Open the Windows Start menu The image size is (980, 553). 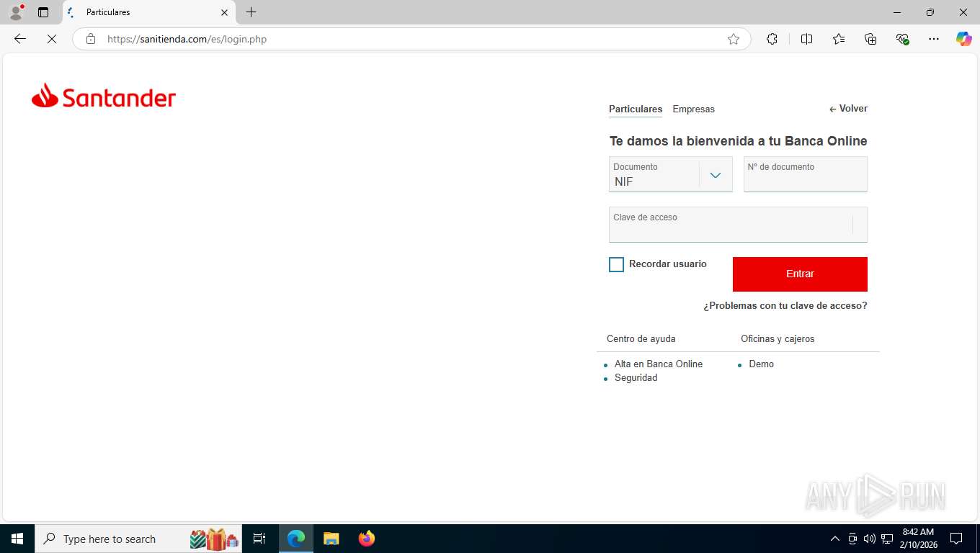tap(17, 539)
